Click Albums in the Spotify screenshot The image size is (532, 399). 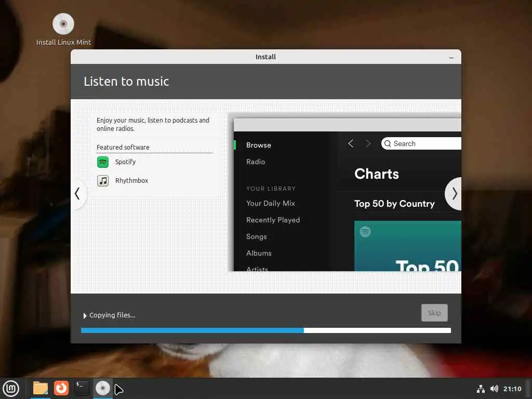(259, 253)
